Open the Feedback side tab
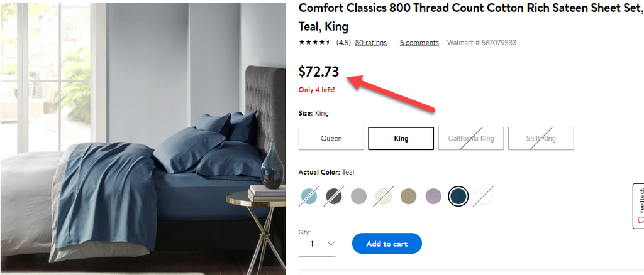The width and height of the screenshot is (644, 275). point(639,206)
